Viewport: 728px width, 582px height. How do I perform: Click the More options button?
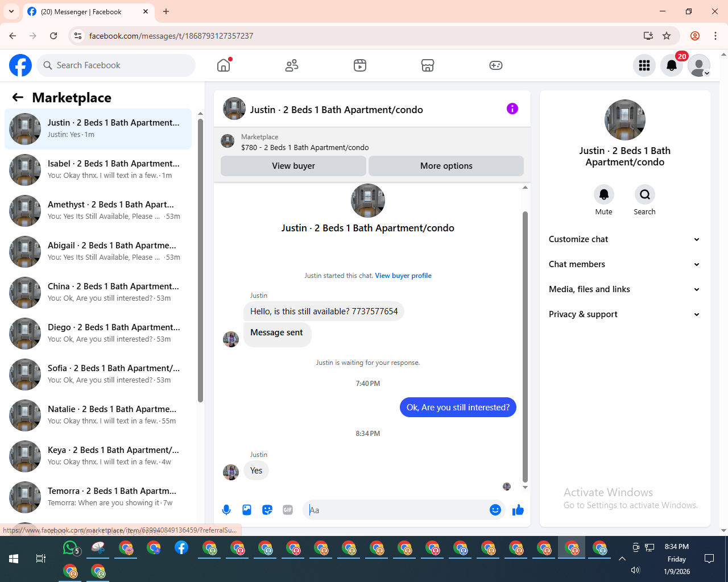(x=446, y=166)
